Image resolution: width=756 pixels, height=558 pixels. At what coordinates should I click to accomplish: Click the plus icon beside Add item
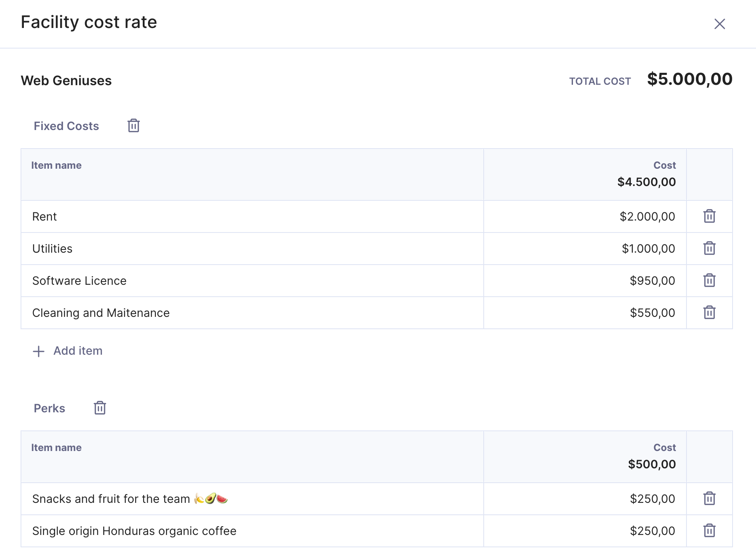[39, 351]
